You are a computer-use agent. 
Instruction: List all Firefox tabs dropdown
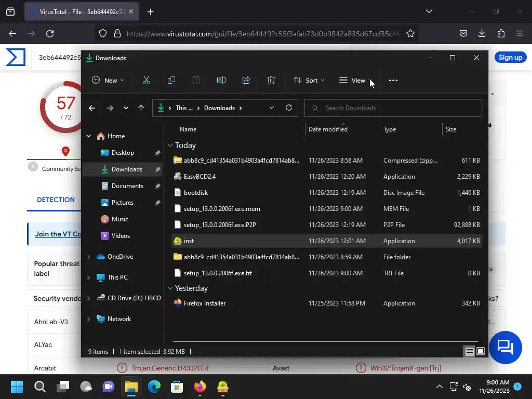(429, 11)
